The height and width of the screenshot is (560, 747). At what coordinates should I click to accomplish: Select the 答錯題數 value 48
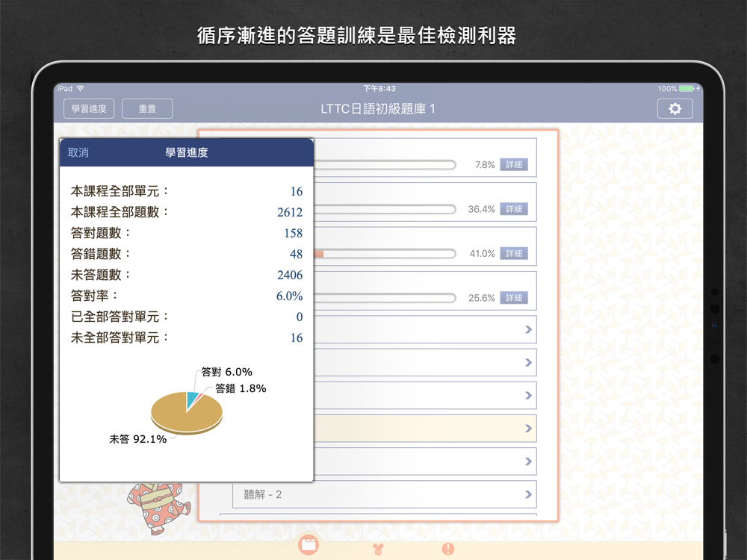pyautogui.click(x=297, y=255)
